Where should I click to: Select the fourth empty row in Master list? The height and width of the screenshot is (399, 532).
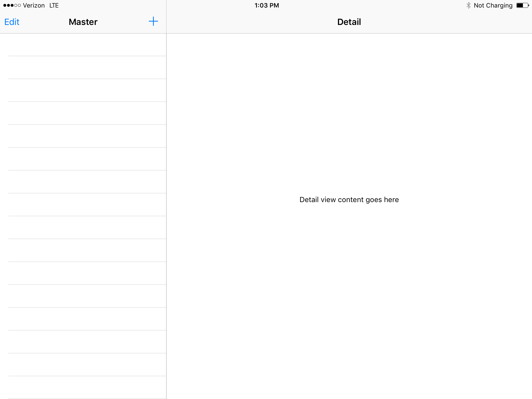[83, 113]
